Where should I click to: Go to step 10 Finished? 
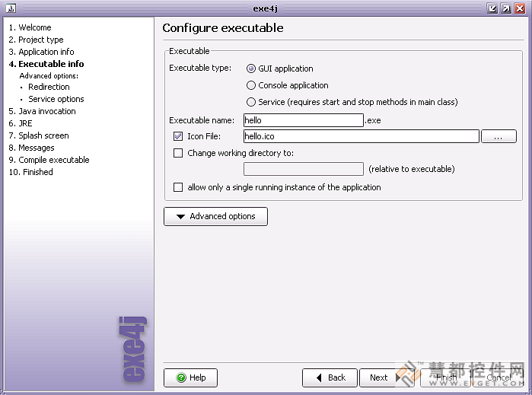pos(31,172)
